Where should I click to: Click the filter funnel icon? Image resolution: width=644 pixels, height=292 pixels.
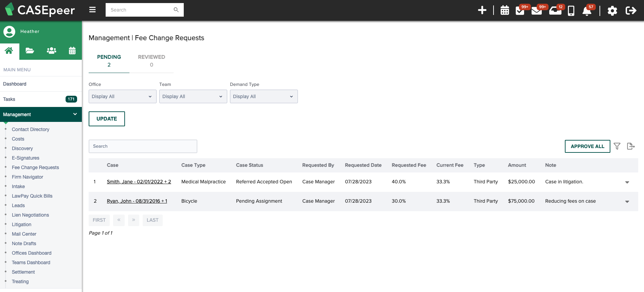click(617, 146)
